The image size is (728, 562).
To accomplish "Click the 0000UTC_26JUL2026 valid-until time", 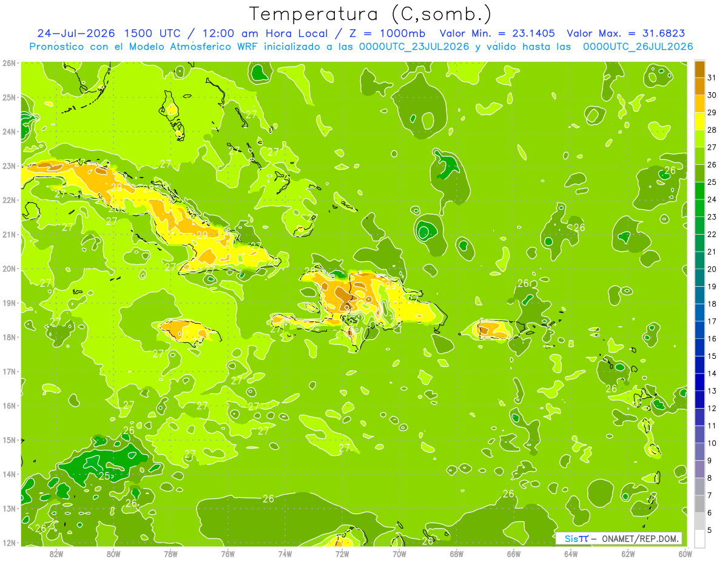I will click(x=638, y=47).
